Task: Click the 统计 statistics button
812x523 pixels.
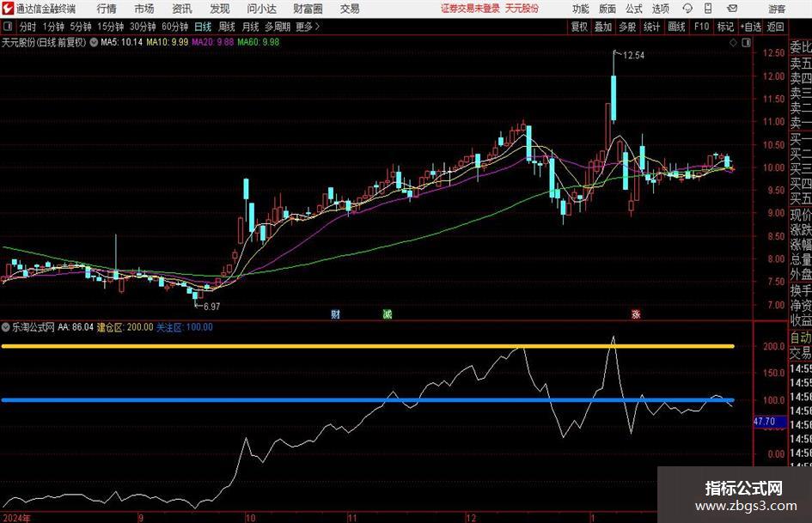Action: coord(651,27)
